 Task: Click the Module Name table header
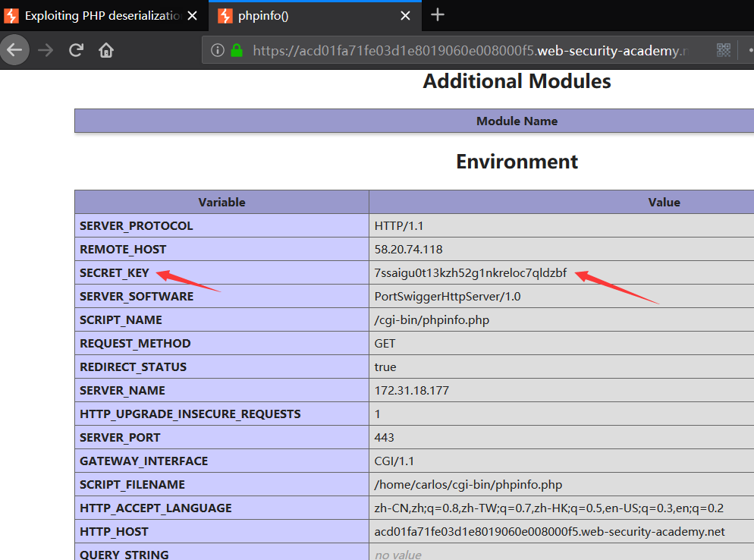click(517, 121)
